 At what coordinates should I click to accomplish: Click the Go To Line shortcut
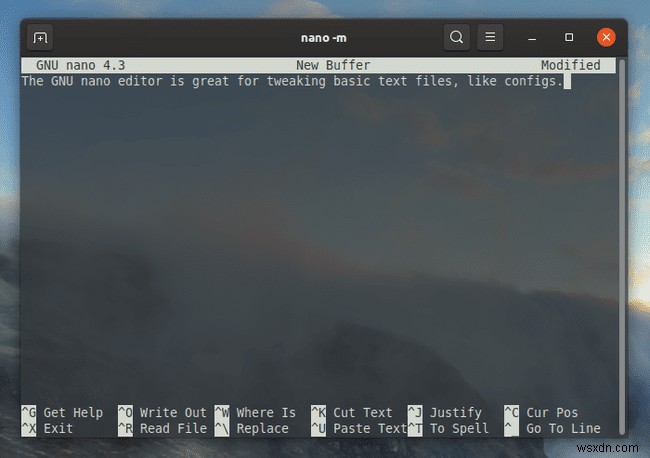tap(553, 428)
